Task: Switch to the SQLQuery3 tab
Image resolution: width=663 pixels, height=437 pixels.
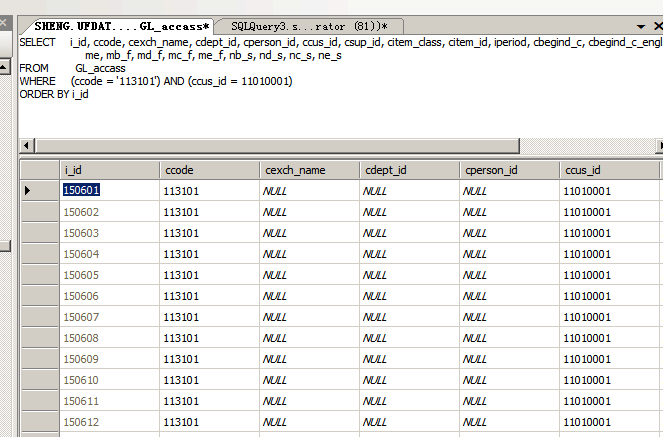Action: (x=310, y=26)
